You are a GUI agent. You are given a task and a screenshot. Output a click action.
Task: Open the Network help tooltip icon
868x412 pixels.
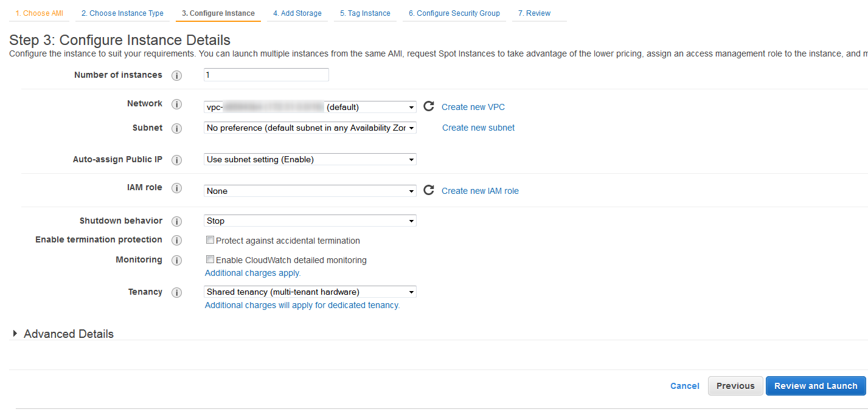(176, 104)
